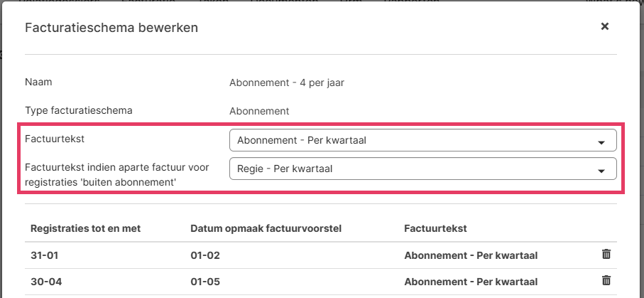Click Factuurtekst value in the 31-01 row
Screen dimensions: 644x298
click(x=471, y=255)
